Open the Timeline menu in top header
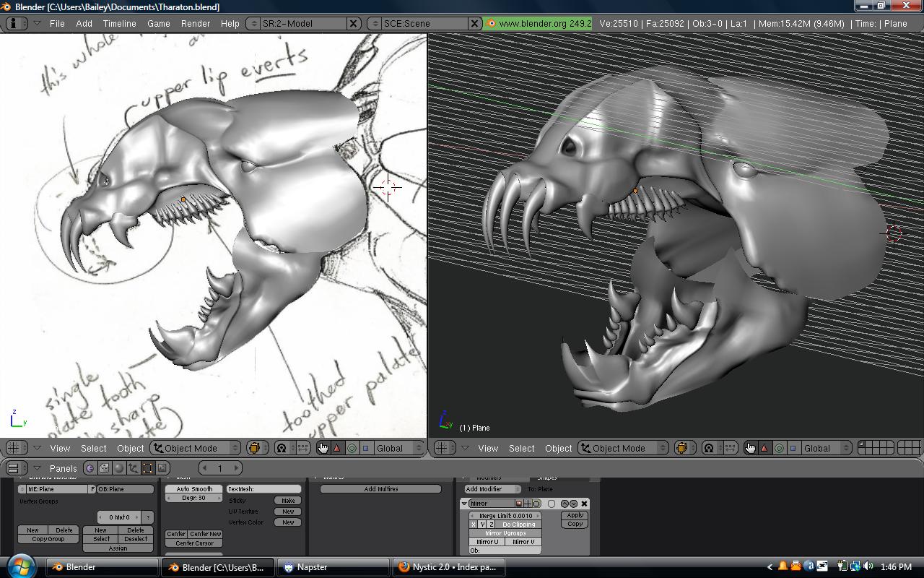Viewport: 924px width, 578px height. (119, 23)
